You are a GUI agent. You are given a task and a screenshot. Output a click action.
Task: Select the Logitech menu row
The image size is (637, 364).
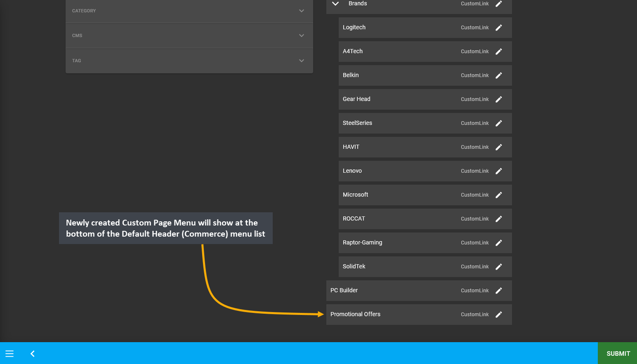pos(425,28)
